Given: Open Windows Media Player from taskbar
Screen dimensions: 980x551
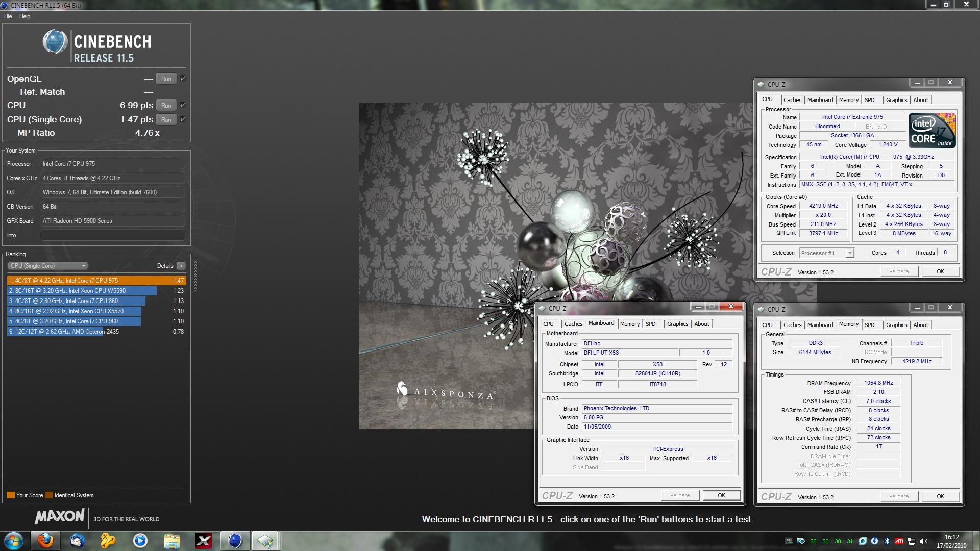Looking at the screenshot, I should point(140,541).
